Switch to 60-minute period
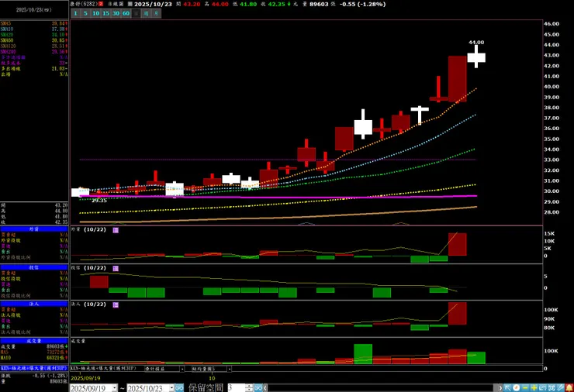This screenshot has height=392, width=574. [x=126, y=13]
